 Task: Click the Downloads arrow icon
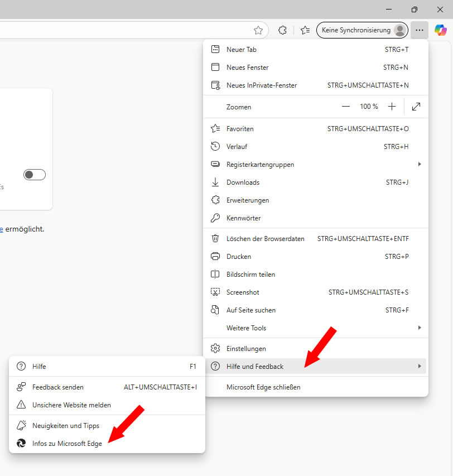click(215, 182)
